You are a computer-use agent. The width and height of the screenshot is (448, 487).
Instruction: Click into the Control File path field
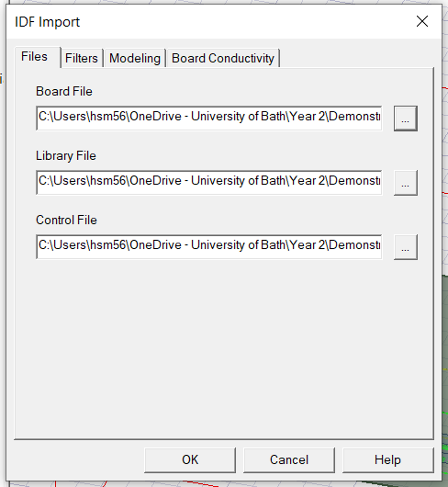coord(209,246)
